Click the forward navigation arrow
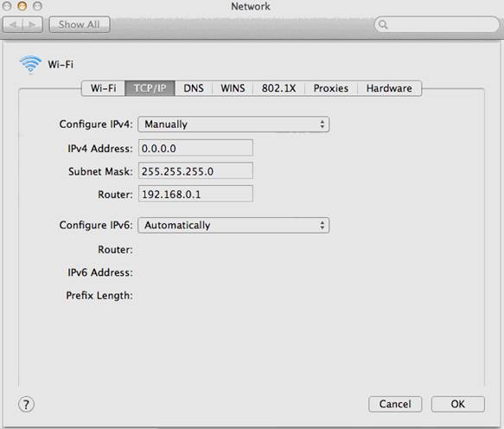The image size is (504, 429). 33,25
